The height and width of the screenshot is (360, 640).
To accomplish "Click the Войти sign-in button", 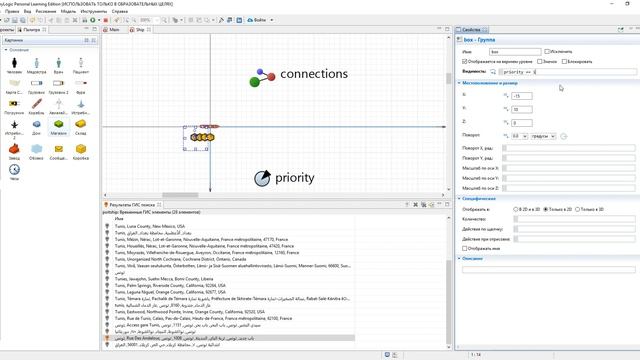I will [x=257, y=20].
